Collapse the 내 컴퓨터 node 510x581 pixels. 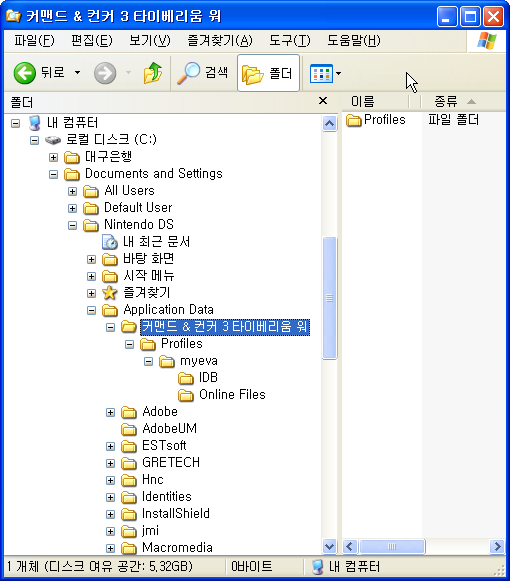[15, 123]
